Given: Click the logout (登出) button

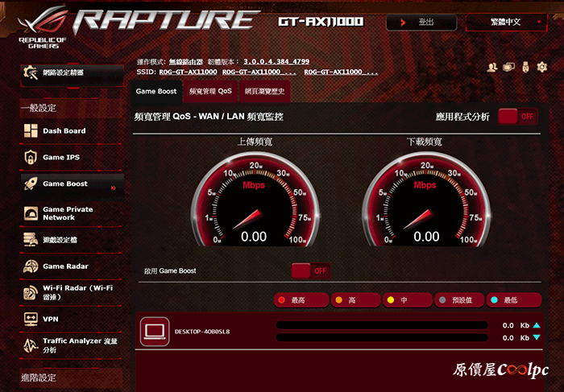Looking at the screenshot, I should [x=421, y=23].
